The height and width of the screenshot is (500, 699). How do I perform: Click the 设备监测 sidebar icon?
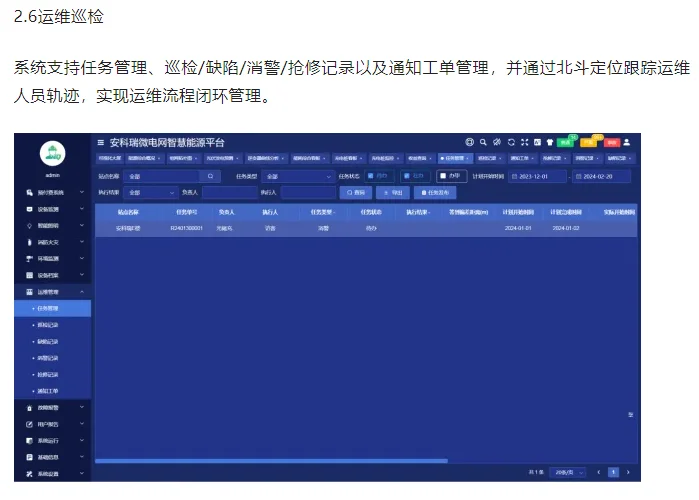[29, 209]
